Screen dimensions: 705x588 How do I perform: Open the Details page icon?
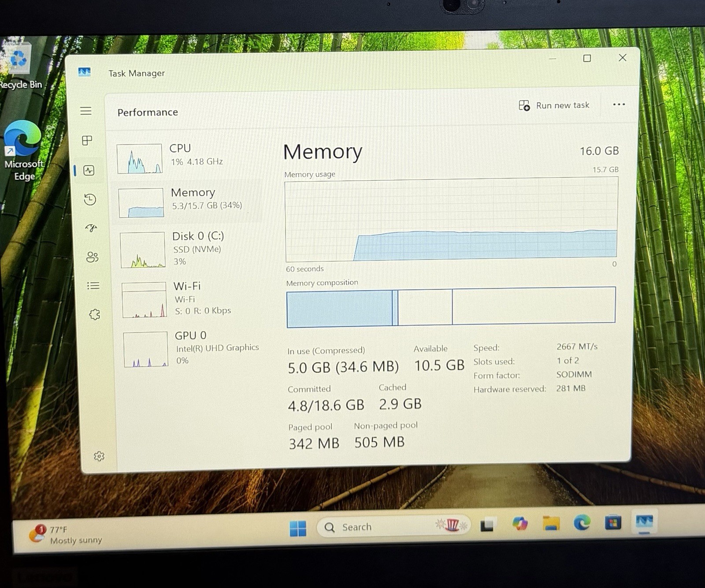(x=93, y=286)
